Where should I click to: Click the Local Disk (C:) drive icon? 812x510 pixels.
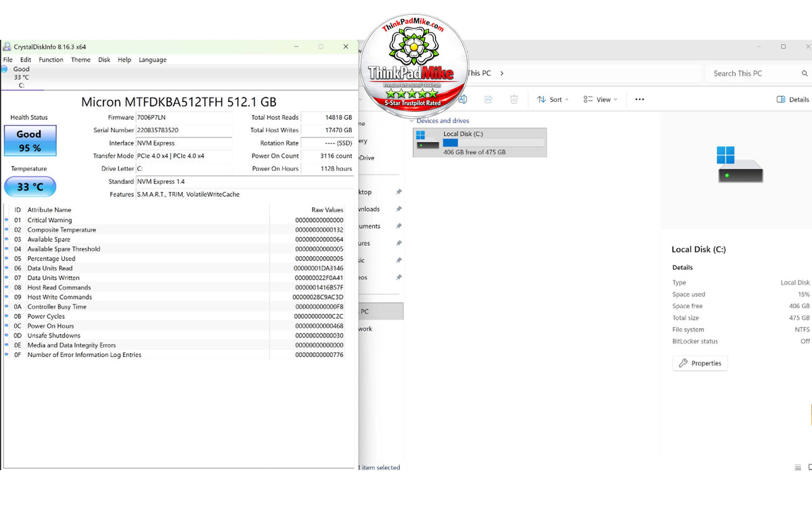pyautogui.click(x=428, y=141)
